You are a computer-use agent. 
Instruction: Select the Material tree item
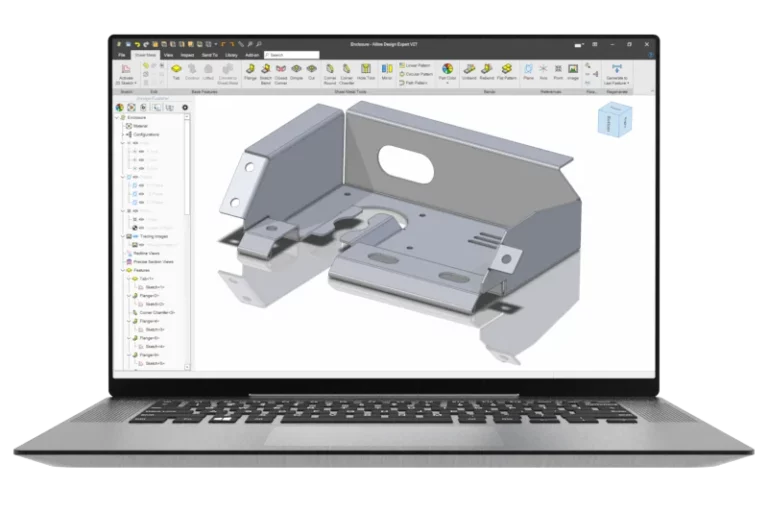click(140, 126)
